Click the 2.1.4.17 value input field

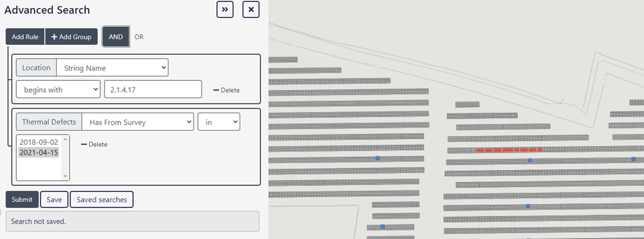(x=153, y=89)
